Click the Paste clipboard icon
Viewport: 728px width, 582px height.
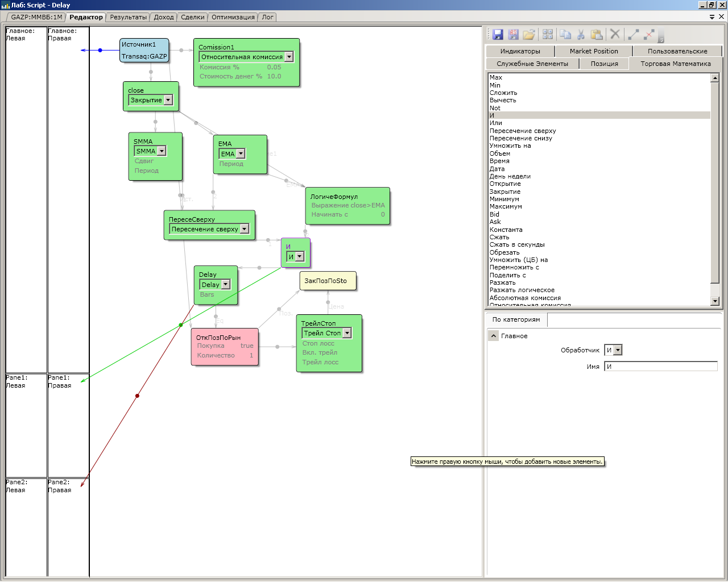coord(596,35)
